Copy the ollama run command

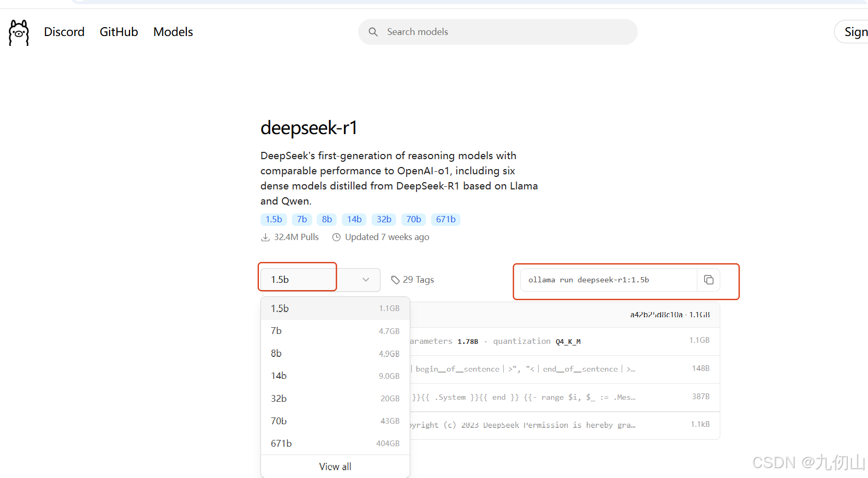tap(708, 280)
